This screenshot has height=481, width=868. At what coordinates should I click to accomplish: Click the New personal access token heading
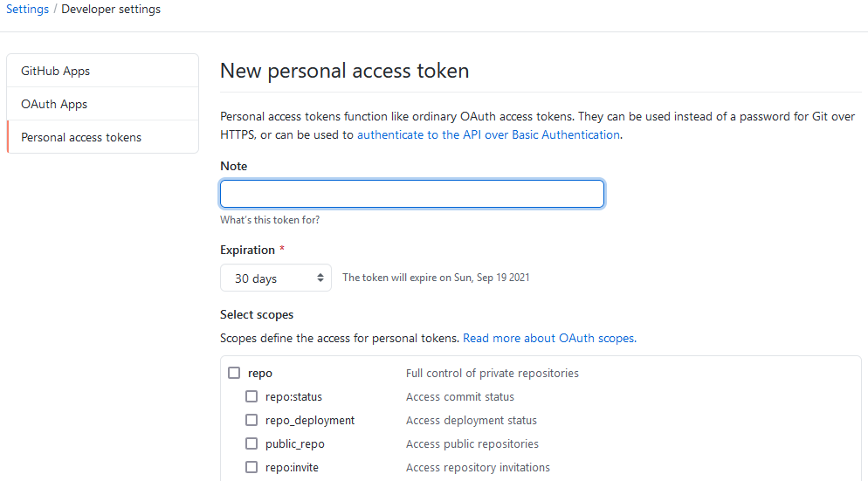(344, 71)
